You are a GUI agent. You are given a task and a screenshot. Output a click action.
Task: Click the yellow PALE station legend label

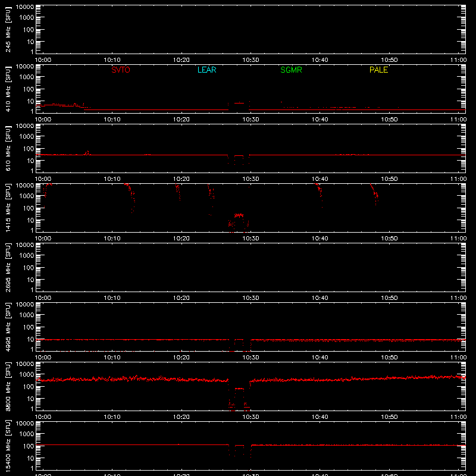[x=378, y=70]
